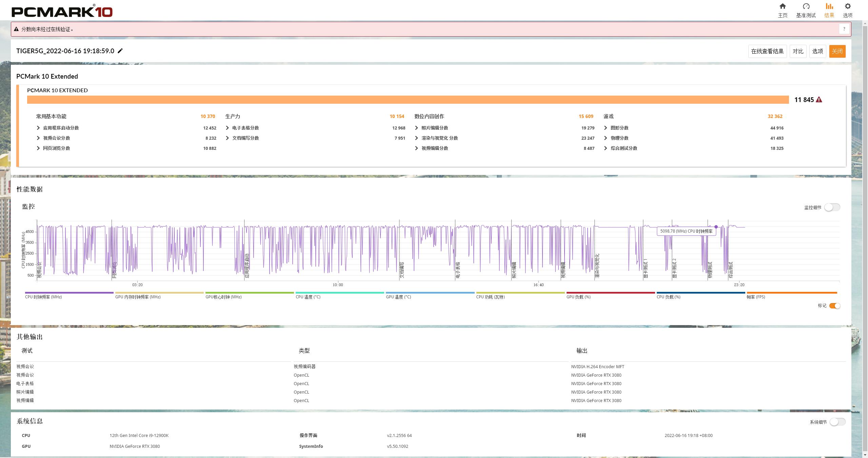
Task: Expand the 电子表格分数 row
Action: coord(228,128)
